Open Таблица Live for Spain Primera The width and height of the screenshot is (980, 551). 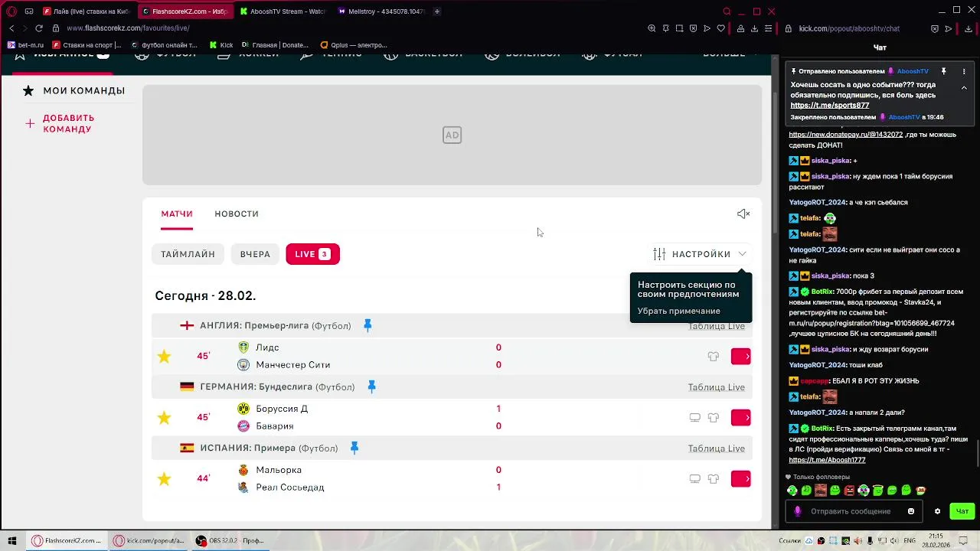(x=716, y=448)
